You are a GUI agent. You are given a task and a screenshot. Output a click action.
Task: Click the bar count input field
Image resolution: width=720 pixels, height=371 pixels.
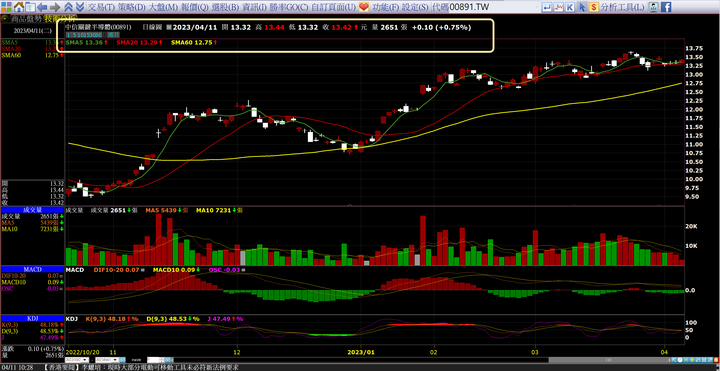tap(152, 360)
